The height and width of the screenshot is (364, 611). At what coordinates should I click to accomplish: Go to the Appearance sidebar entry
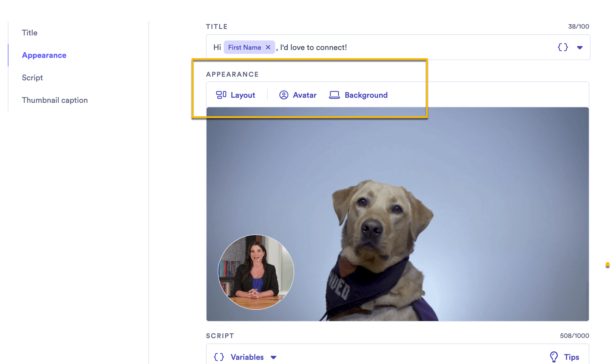pyautogui.click(x=44, y=55)
